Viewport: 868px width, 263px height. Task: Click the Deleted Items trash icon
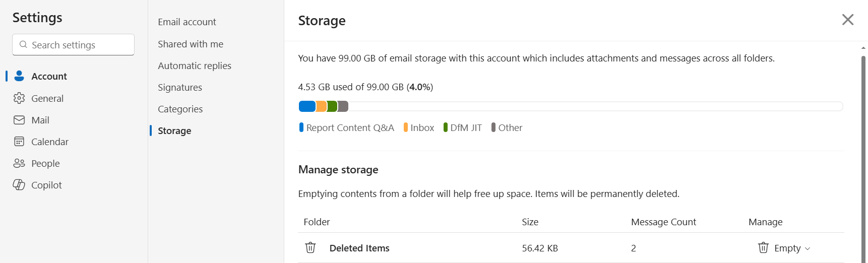311,248
